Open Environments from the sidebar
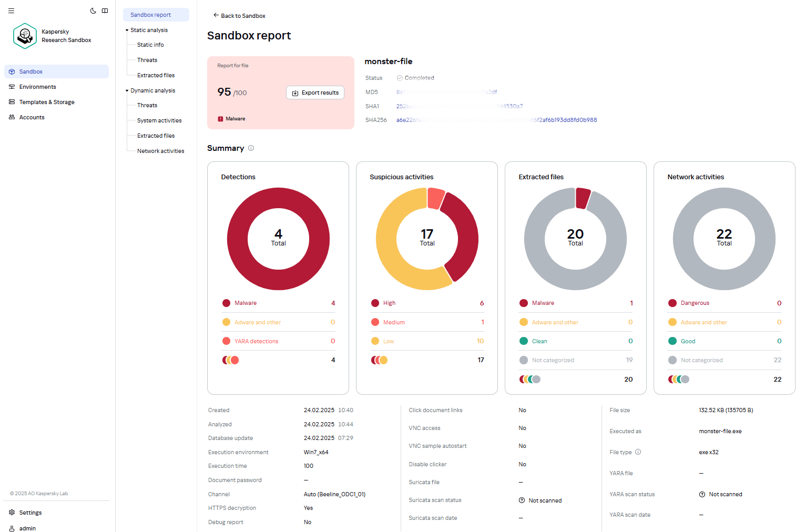This screenshot has height=532, width=805. pos(37,87)
